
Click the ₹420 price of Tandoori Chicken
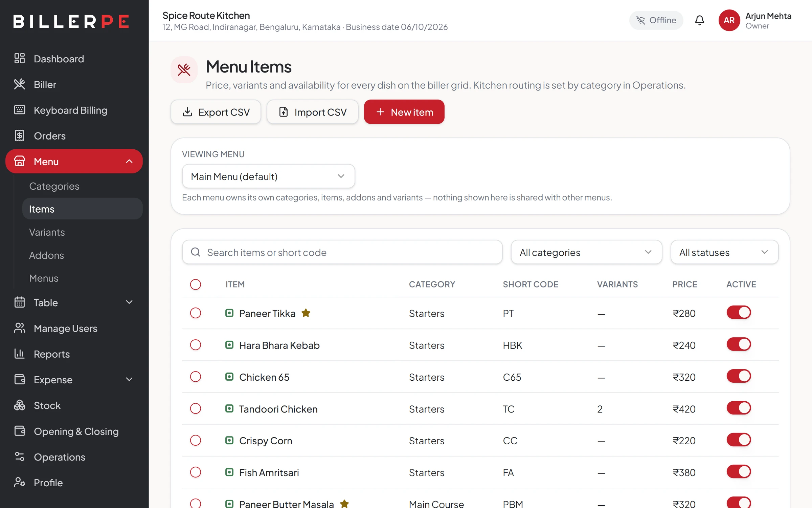[684, 409]
